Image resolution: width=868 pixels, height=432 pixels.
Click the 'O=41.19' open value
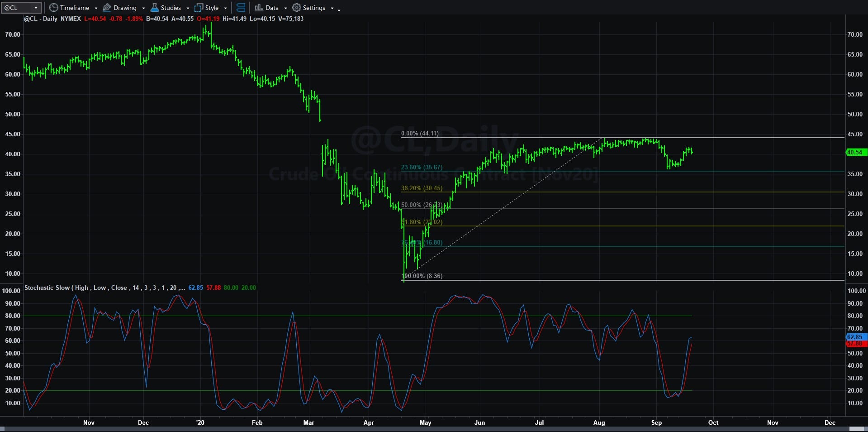click(x=208, y=19)
